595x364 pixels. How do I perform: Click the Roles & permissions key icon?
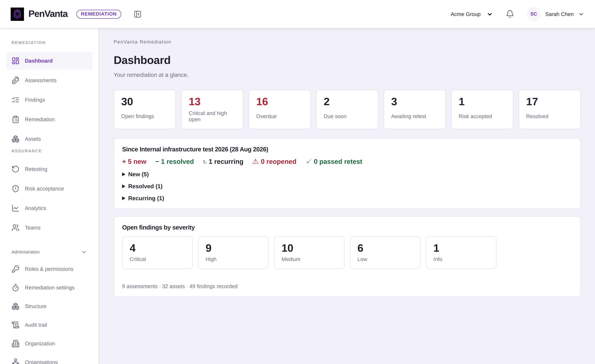tap(16, 269)
